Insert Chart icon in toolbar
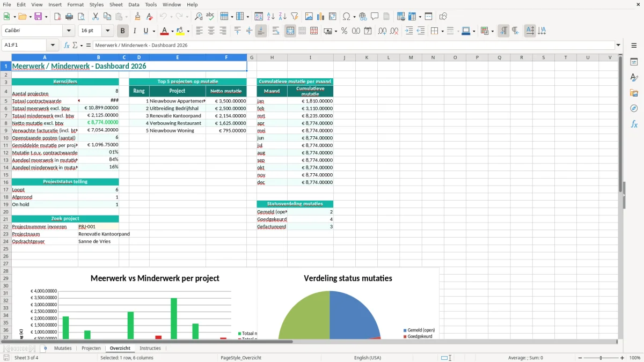This screenshot has width=644, height=362. tap(321, 17)
